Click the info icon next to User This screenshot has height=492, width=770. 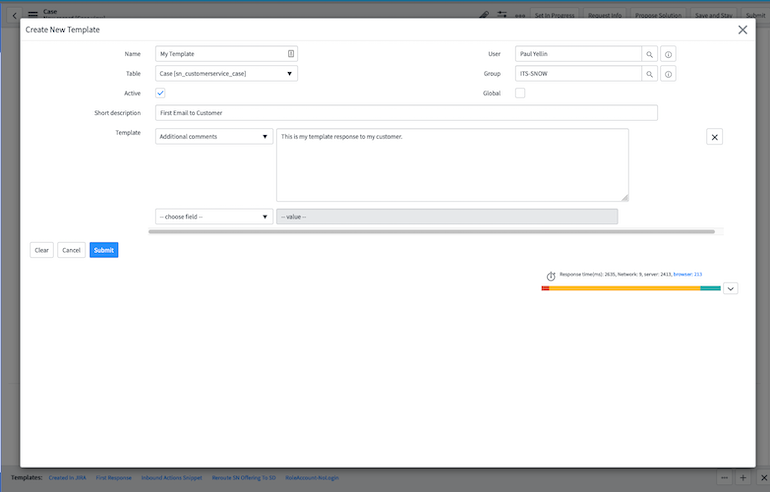(669, 54)
